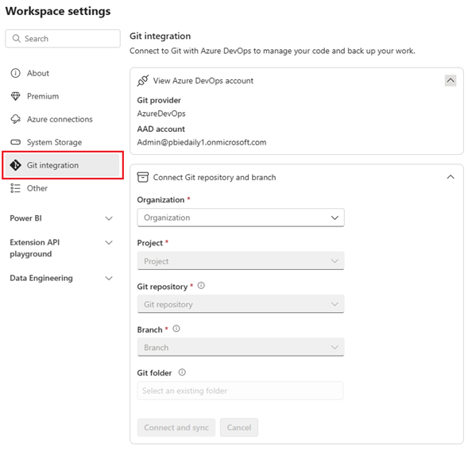Open the System Storage page
This screenshot has width=476, height=470.
[x=62, y=142]
